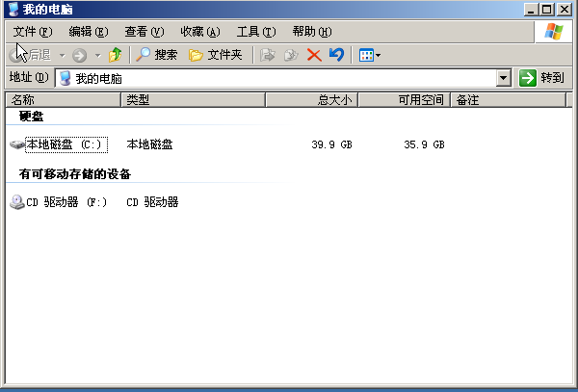Open the 查看(V) menu
This screenshot has height=392, width=578.
point(144,32)
